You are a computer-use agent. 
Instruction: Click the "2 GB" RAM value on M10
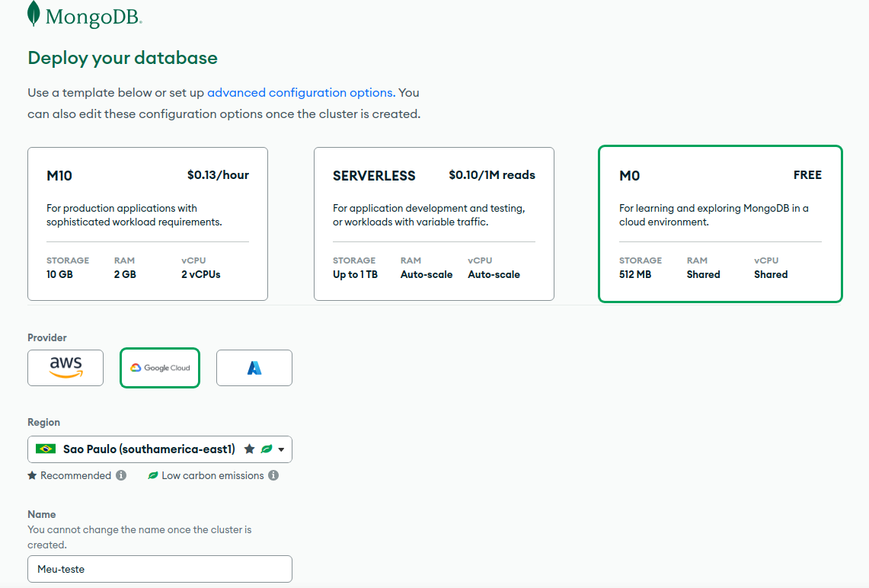coord(125,274)
